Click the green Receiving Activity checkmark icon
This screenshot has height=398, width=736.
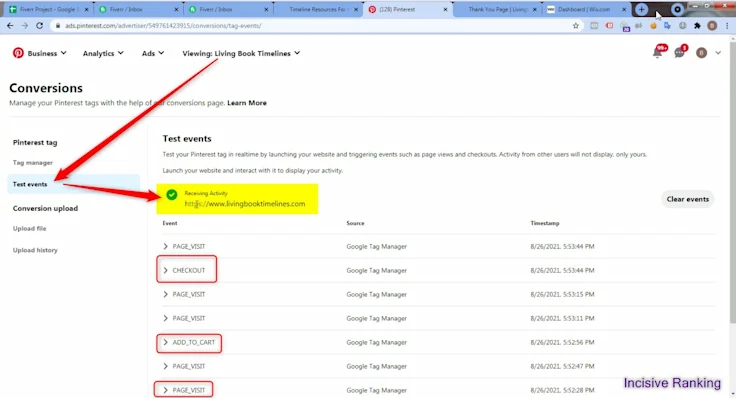click(172, 194)
